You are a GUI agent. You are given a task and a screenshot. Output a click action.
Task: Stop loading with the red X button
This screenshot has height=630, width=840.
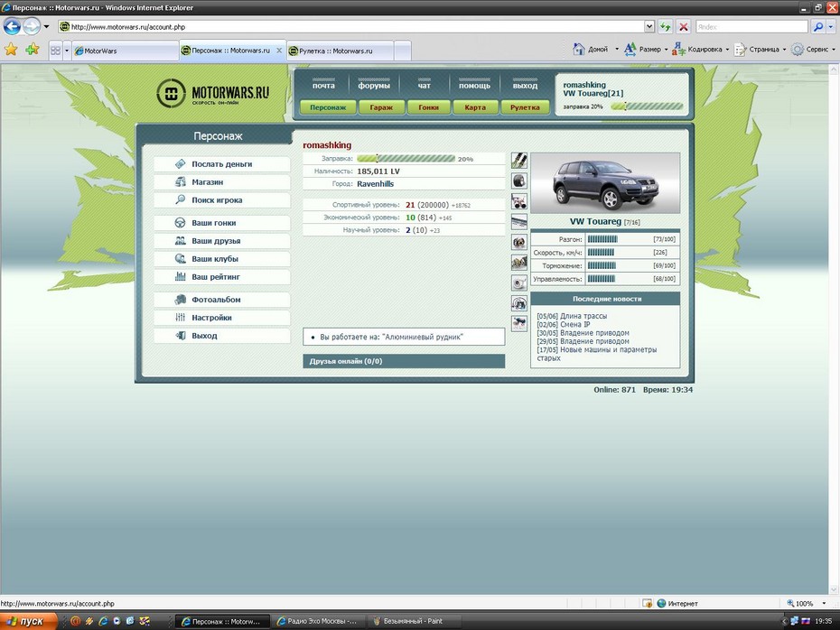[x=683, y=26]
